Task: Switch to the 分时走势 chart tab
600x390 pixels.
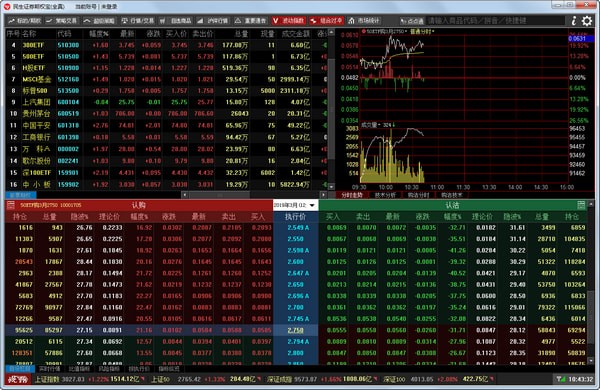Action: pyautogui.click(x=352, y=195)
